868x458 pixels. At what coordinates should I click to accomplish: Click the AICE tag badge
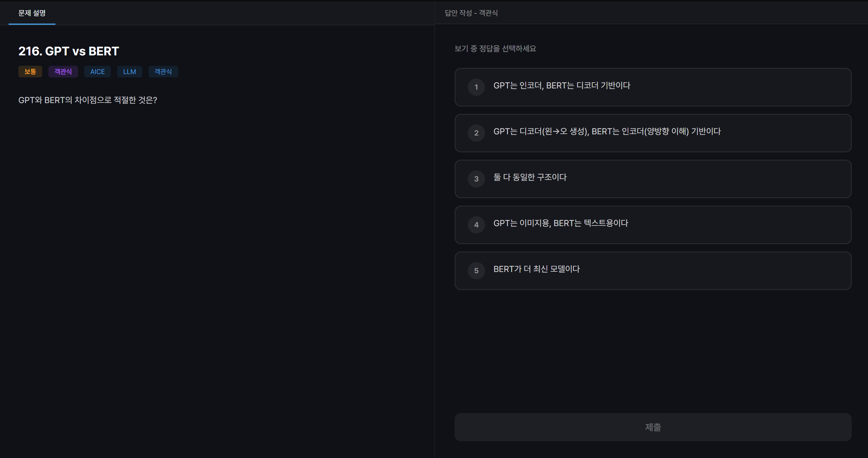pos(97,71)
